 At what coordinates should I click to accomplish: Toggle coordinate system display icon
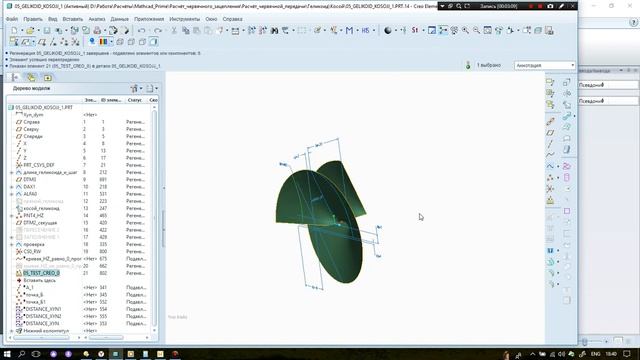pos(75,42)
